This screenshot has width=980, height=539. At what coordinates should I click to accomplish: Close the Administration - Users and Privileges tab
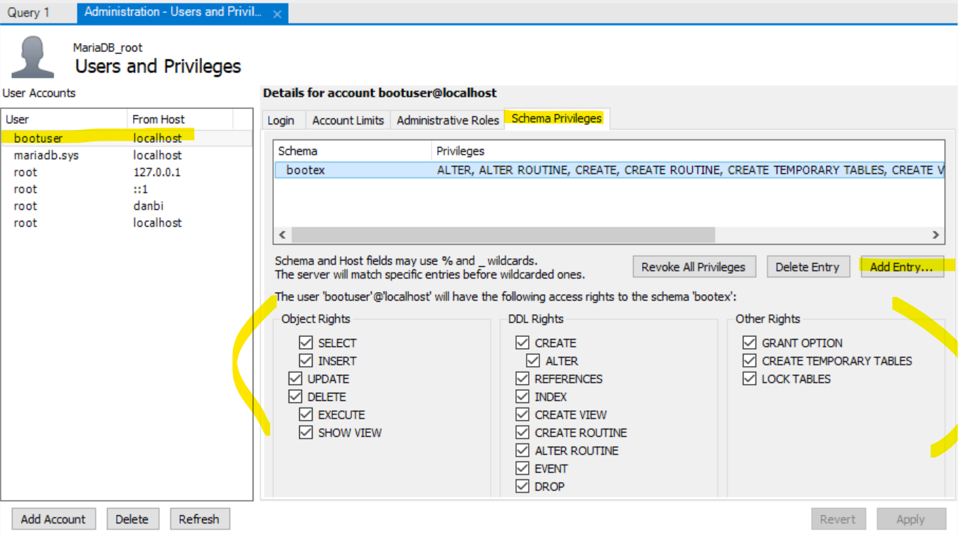[x=277, y=13]
